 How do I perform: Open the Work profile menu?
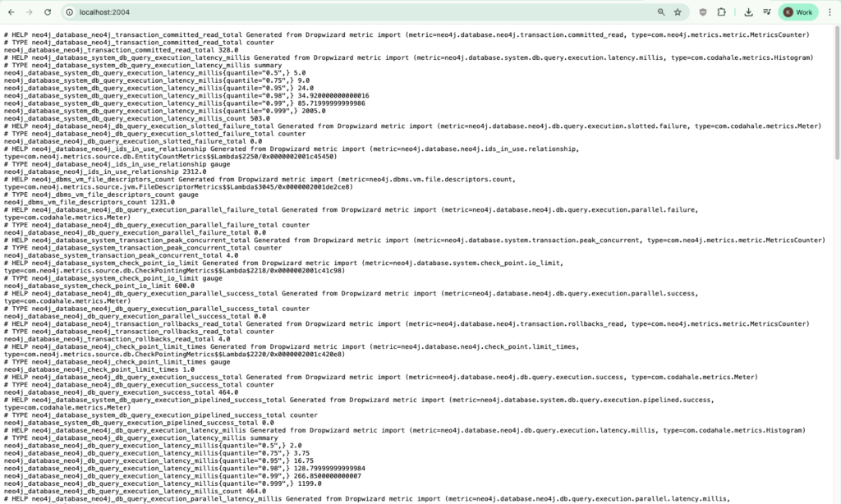click(x=797, y=12)
